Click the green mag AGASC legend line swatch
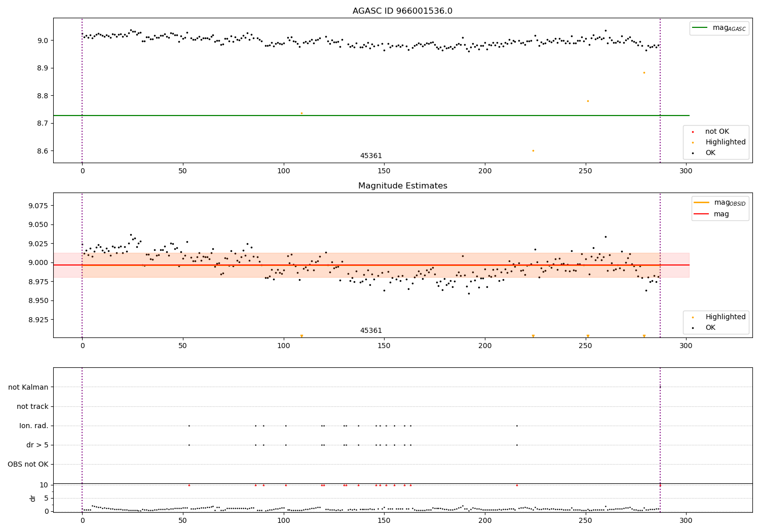This screenshot has width=760, height=532. click(700, 28)
